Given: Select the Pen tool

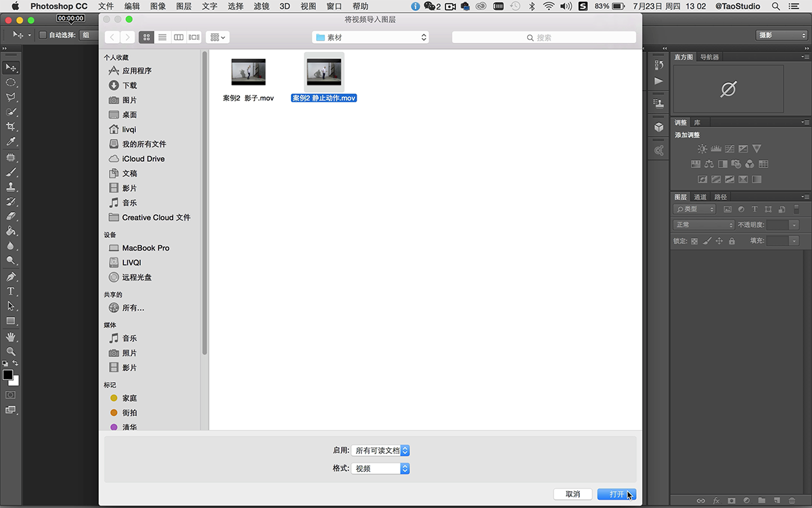Looking at the screenshot, I should tap(11, 276).
